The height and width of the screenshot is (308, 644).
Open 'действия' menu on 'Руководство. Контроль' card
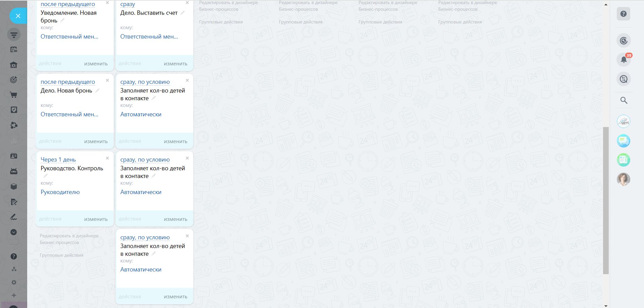50,219
